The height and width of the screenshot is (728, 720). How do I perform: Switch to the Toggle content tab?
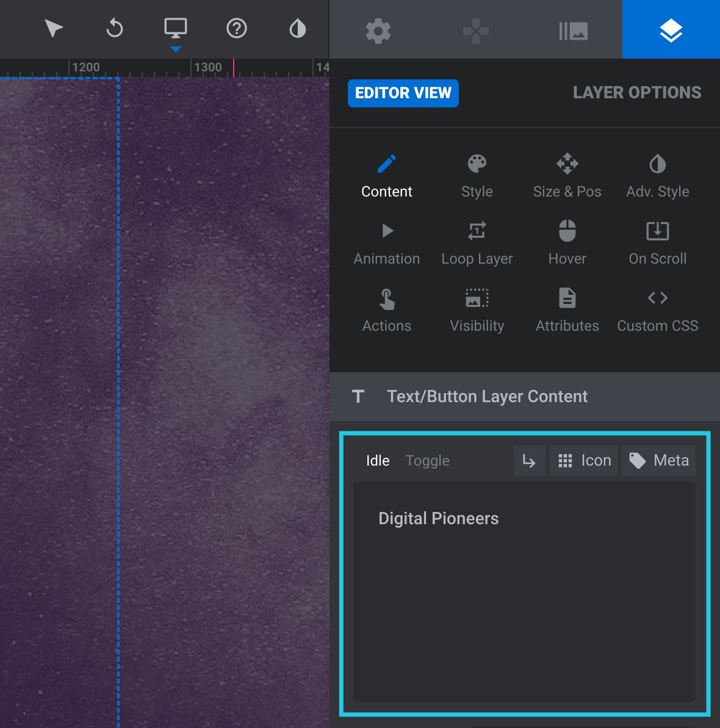tap(427, 461)
